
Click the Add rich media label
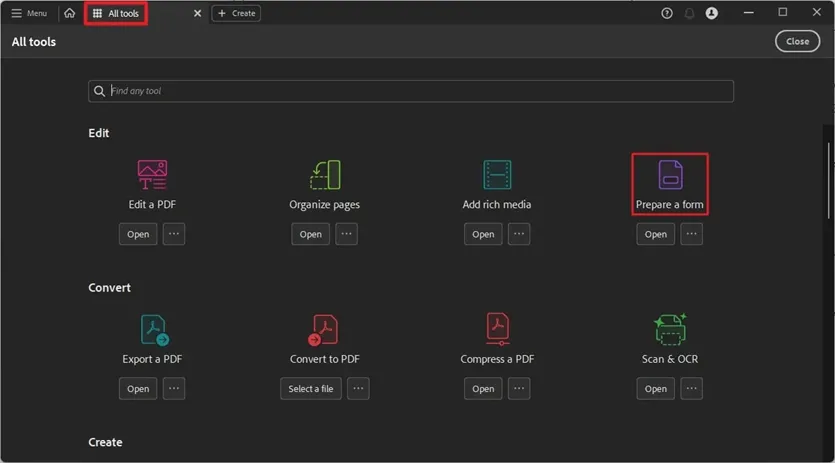(x=497, y=205)
